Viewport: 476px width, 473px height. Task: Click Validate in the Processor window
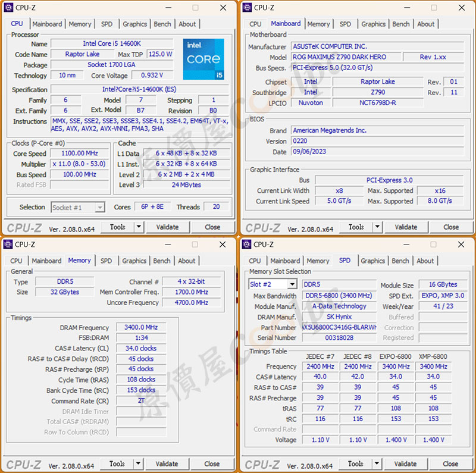click(x=168, y=227)
